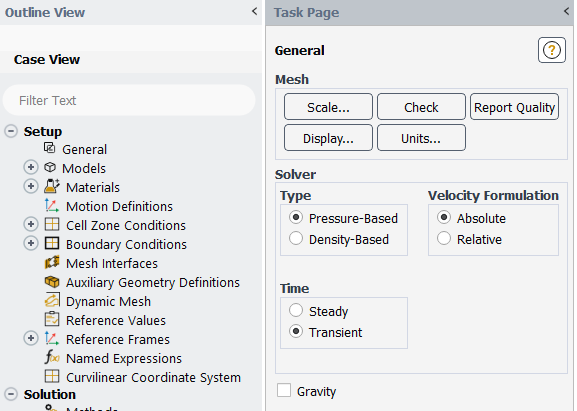Screen dimensions: 577x411
Task: Set time to Transient
Action: click(x=296, y=332)
